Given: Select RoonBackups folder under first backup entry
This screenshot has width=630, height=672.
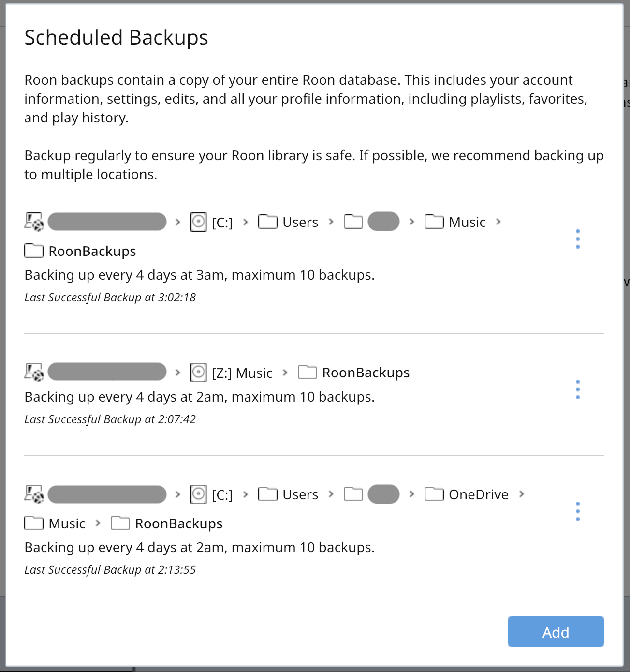Looking at the screenshot, I should pos(80,251).
